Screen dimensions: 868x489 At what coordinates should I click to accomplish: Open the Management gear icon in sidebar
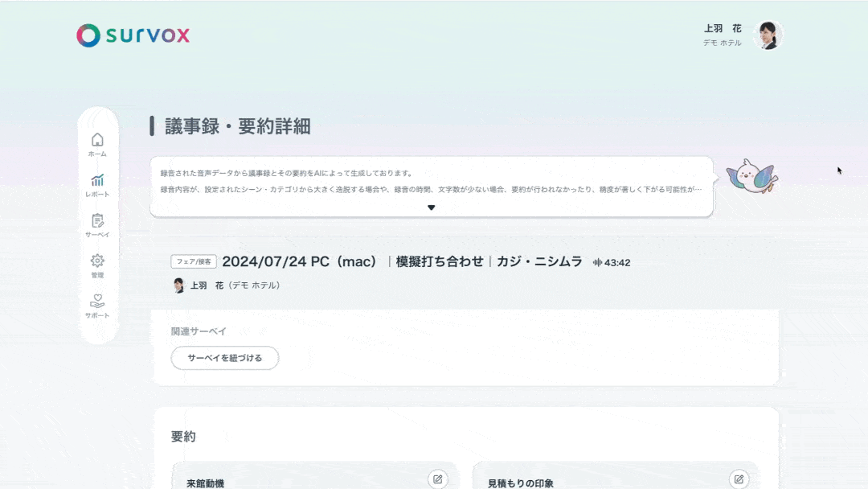pyautogui.click(x=97, y=265)
